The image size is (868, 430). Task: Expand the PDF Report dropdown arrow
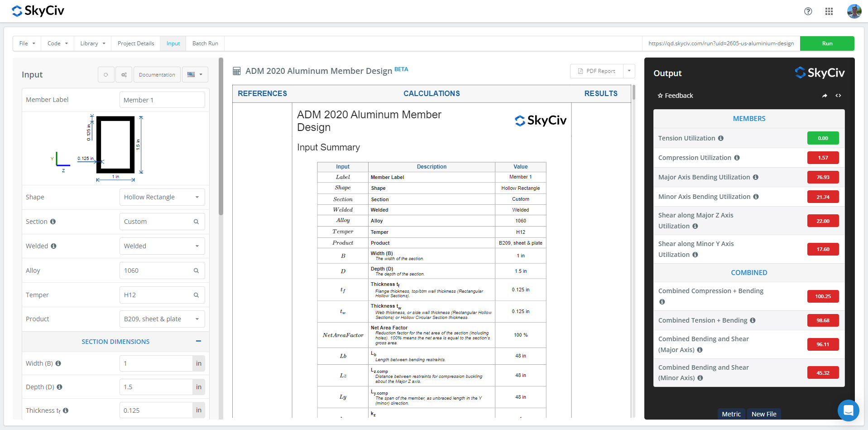(629, 71)
